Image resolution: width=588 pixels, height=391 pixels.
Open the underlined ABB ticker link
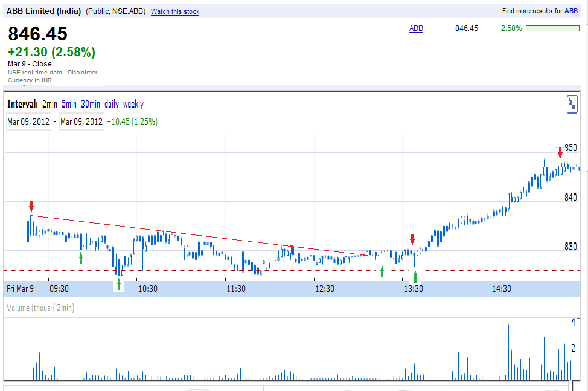point(416,28)
